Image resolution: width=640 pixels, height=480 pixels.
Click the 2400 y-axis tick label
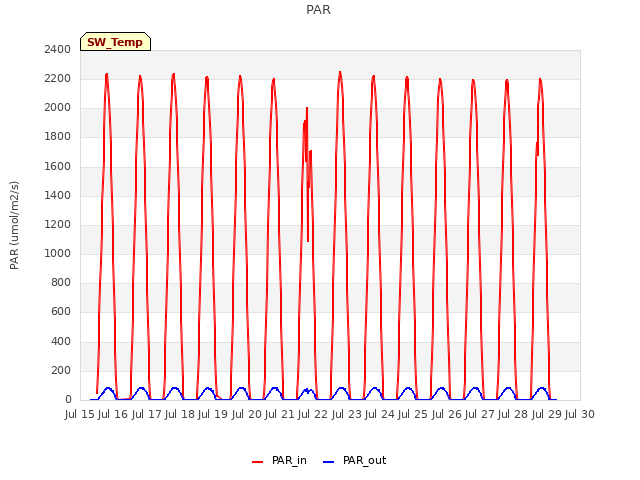point(58,49)
